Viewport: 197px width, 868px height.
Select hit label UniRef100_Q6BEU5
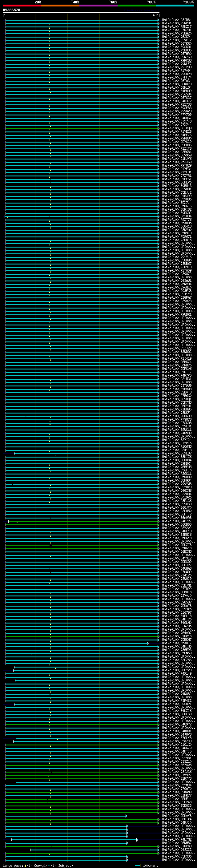click(177, 467)
